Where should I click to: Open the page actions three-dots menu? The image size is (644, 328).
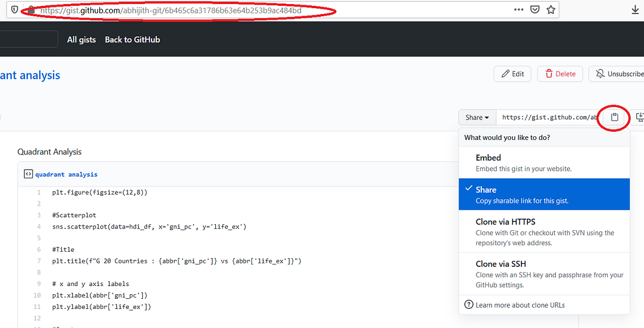click(x=519, y=10)
